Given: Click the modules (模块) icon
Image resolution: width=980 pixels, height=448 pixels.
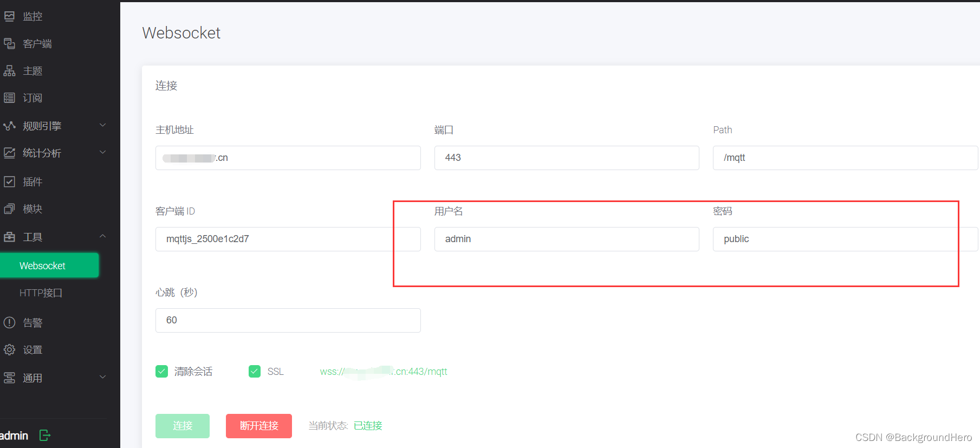Looking at the screenshot, I should click(x=9, y=209).
